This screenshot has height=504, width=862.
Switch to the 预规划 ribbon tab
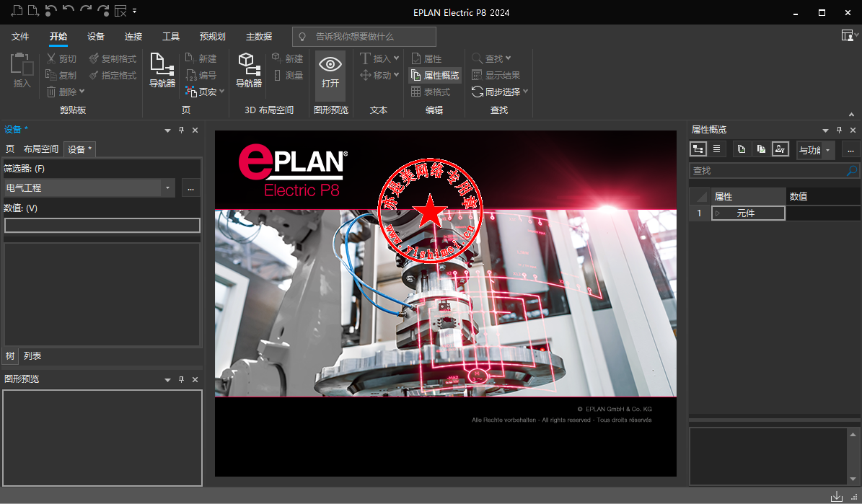(x=213, y=37)
